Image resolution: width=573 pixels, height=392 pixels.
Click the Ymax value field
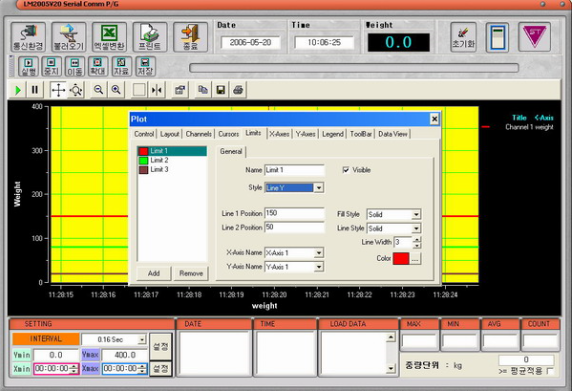pyautogui.click(x=125, y=355)
